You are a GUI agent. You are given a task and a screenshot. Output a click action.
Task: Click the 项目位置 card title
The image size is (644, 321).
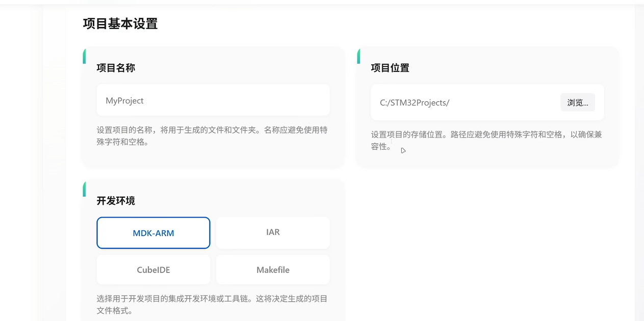click(x=390, y=67)
